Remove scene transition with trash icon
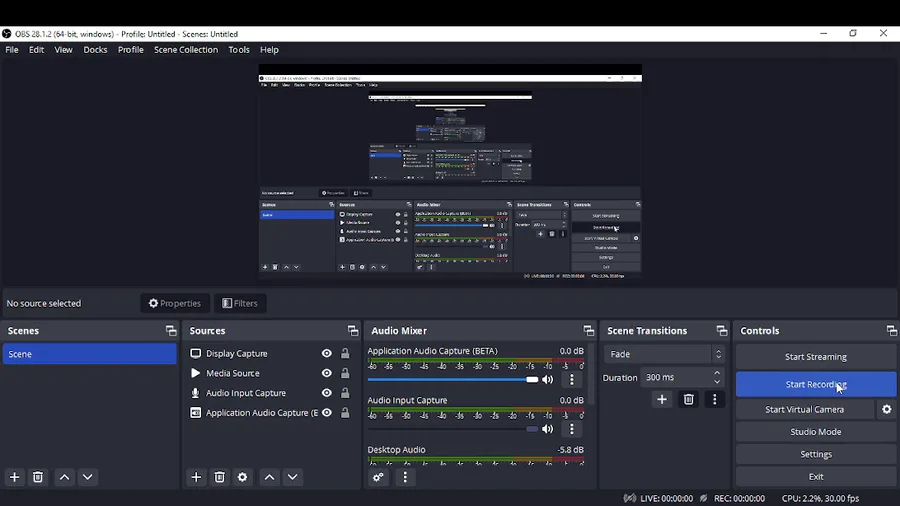This screenshot has height=506, width=900. [688, 399]
